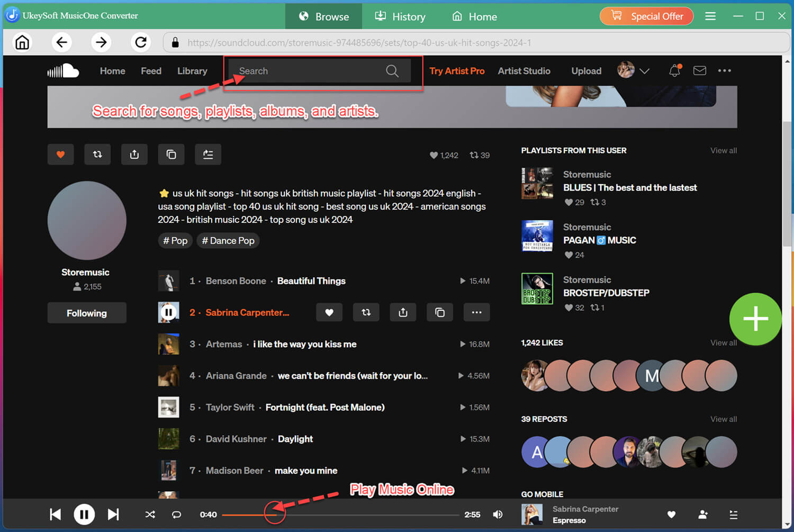Pause playback in the bottom player
The width and height of the screenshot is (794, 532).
84,515
